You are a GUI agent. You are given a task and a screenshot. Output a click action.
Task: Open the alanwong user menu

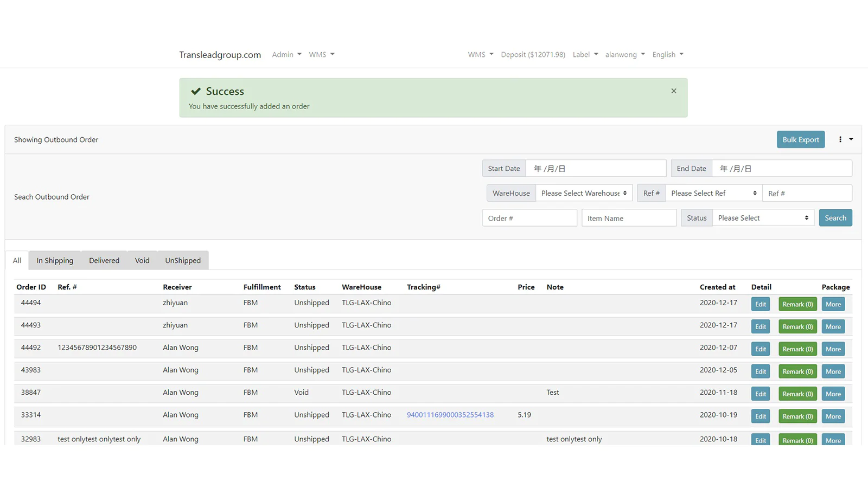click(624, 54)
